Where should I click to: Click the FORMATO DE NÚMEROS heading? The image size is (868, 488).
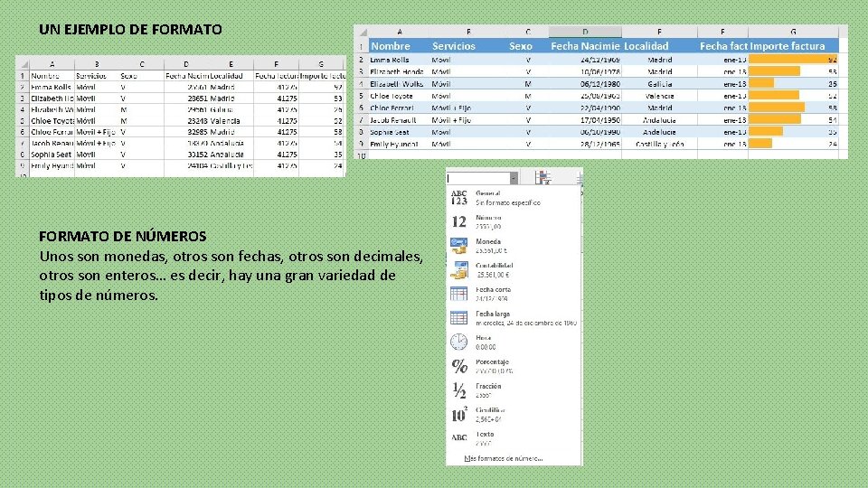[x=122, y=236]
